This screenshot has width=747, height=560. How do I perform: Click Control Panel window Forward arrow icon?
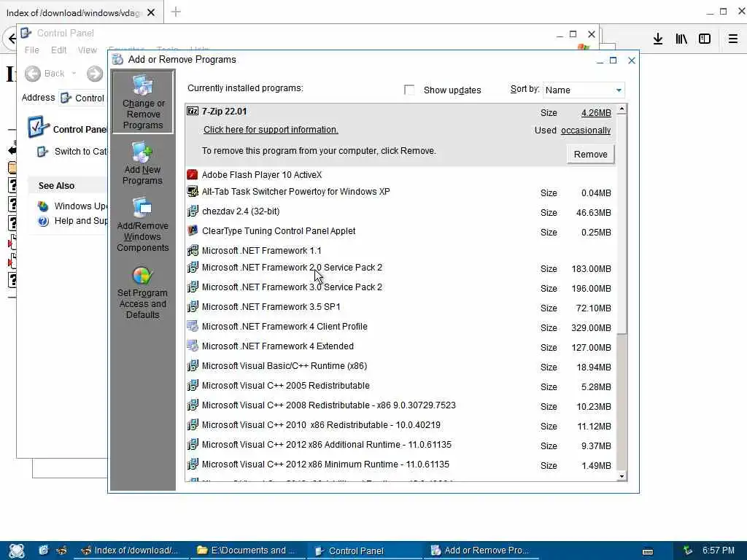(94, 74)
